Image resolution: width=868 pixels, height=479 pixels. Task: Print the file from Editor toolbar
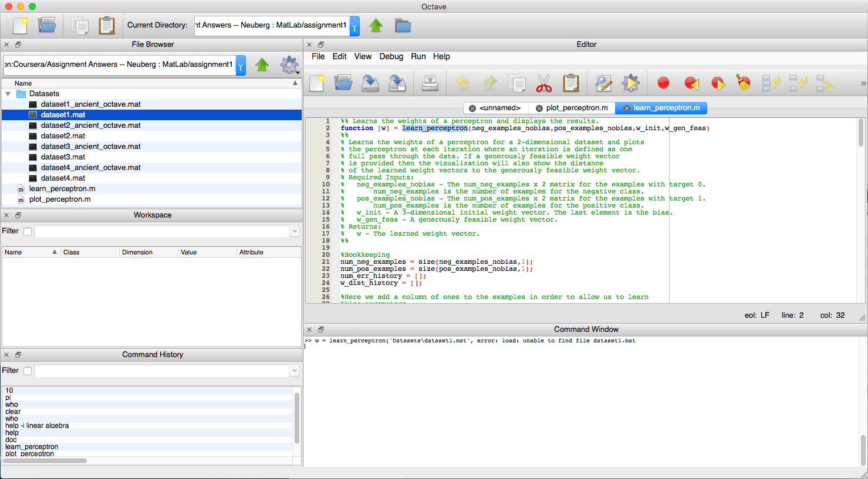(x=430, y=83)
